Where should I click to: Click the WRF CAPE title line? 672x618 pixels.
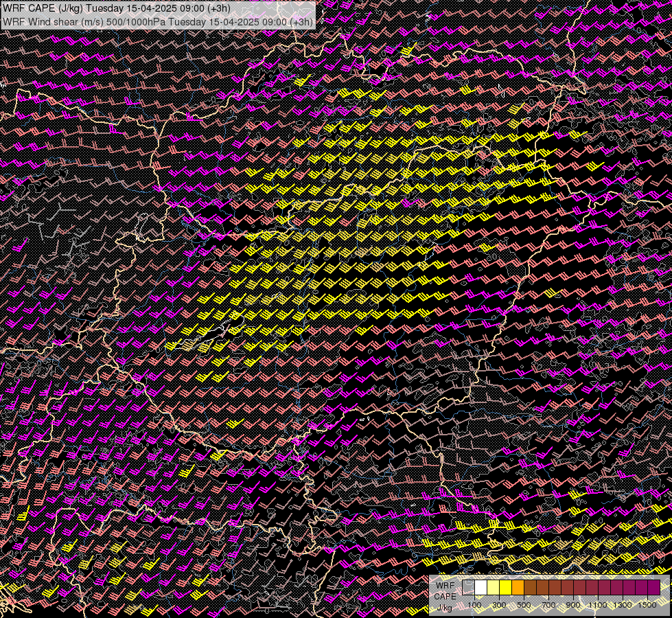point(117,8)
